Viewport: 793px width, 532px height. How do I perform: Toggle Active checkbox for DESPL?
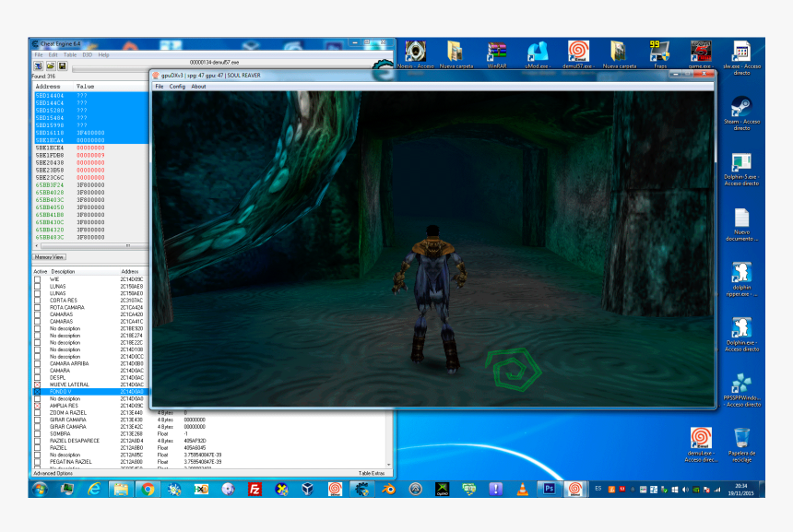point(38,377)
